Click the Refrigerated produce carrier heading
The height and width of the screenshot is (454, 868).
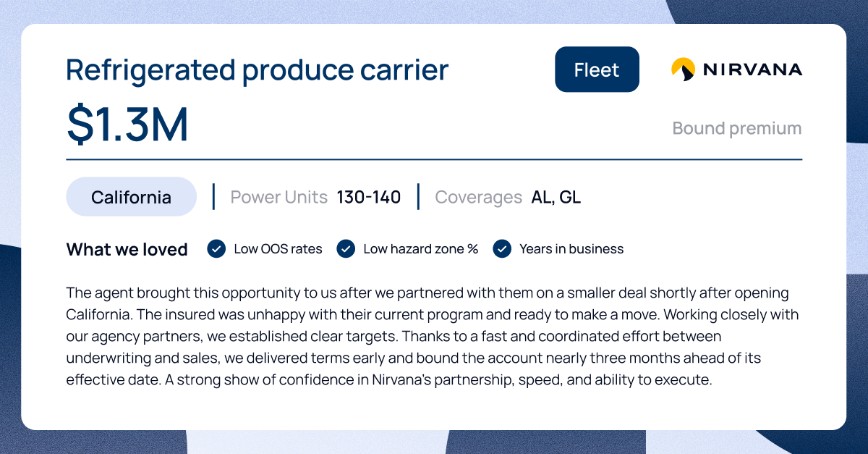click(x=257, y=70)
